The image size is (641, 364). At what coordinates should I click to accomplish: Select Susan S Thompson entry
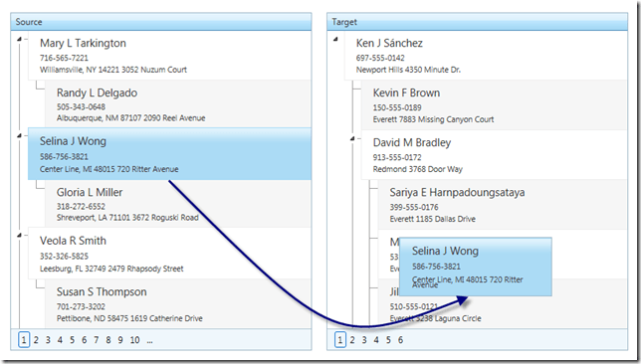pyautogui.click(x=178, y=303)
